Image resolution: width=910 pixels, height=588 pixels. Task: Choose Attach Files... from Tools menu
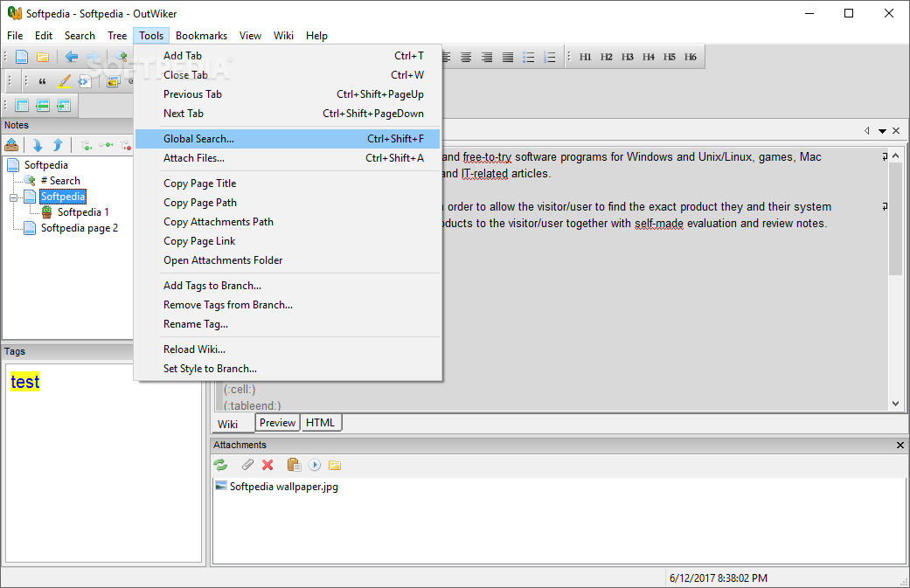[x=288, y=158]
